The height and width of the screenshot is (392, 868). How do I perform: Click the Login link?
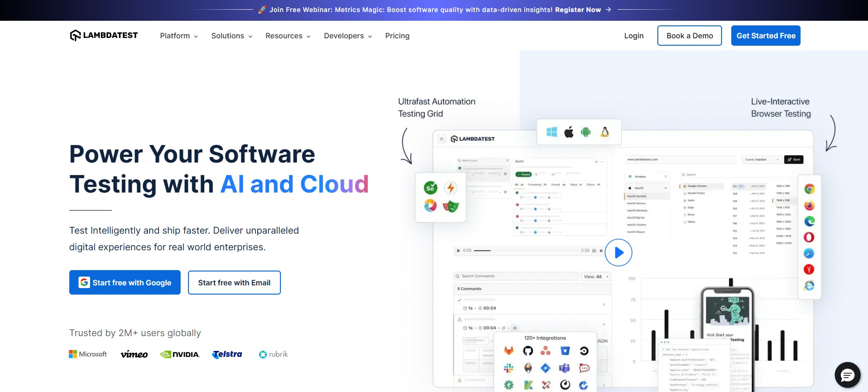tap(633, 36)
